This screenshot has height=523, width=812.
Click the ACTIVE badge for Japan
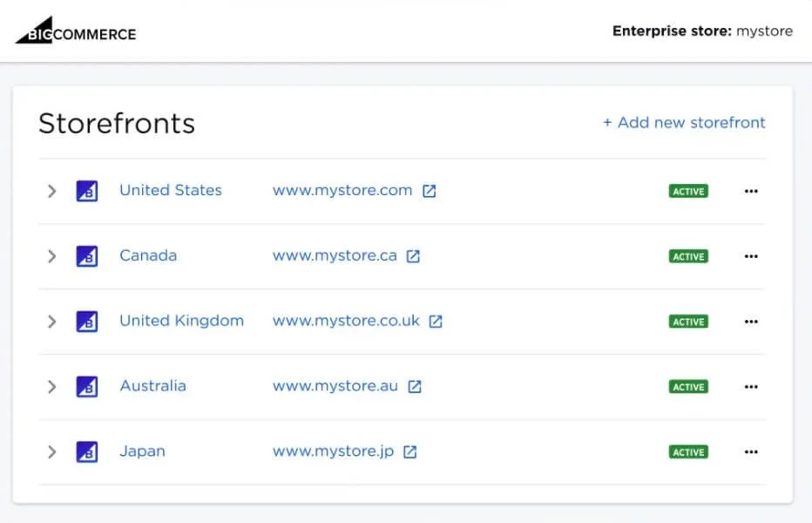688,452
